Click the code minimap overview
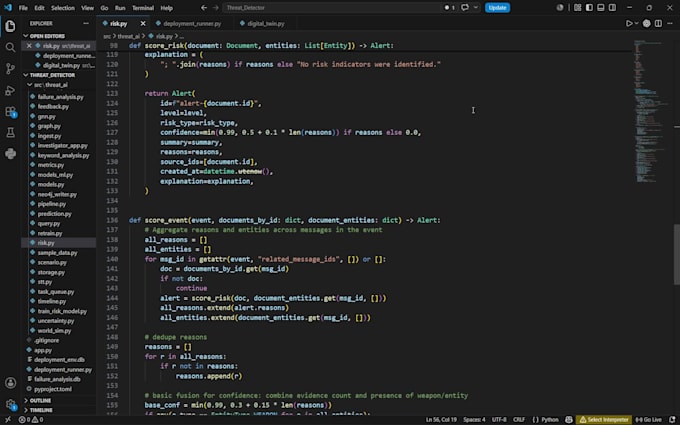The image size is (680, 425). [651, 111]
